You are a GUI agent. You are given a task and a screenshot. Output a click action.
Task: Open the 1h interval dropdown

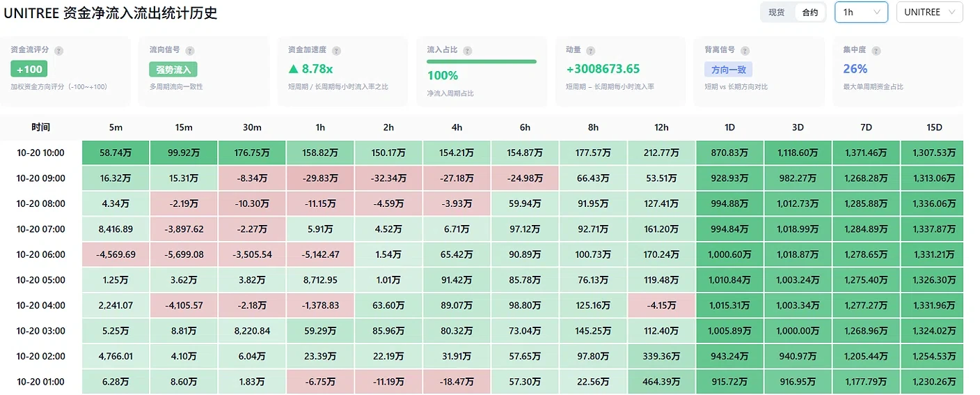point(861,13)
